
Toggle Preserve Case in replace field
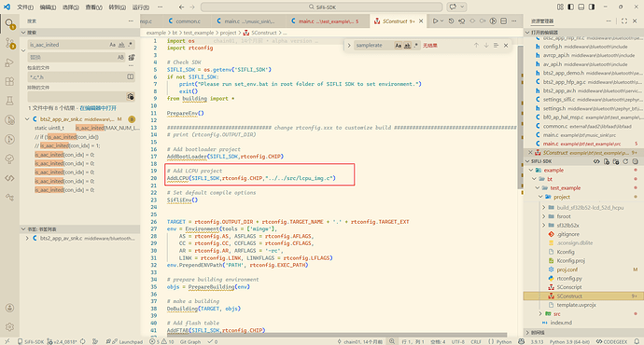(120, 58)
